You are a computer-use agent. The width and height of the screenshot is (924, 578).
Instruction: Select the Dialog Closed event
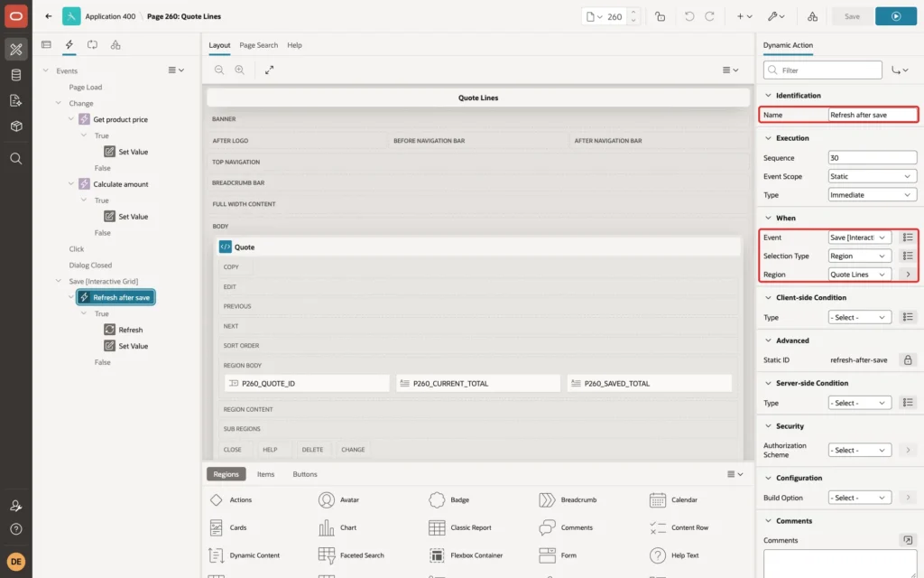click(x=90, y=265)
